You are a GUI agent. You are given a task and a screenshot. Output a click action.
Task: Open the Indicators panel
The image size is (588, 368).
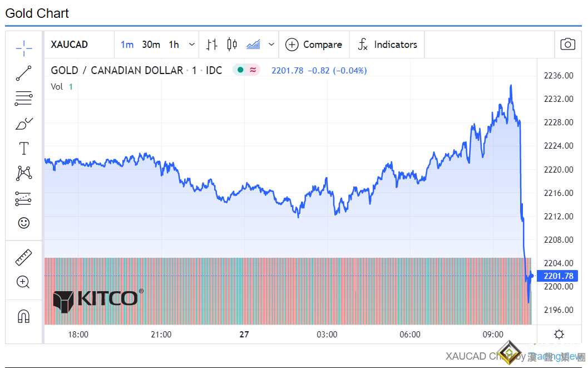click(x=387, y=45)
